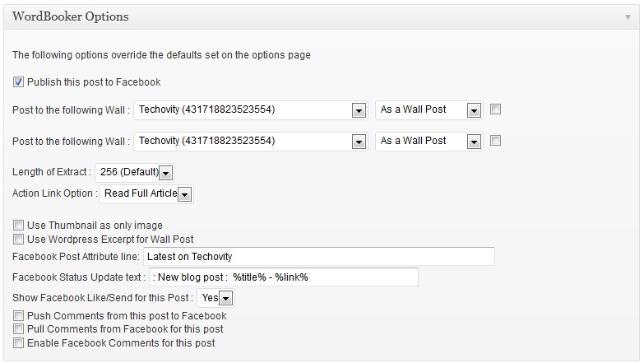Click the 'Publish this post to Facebook' label
Image resolution: width=644 pixels, height=363 pixels.
point(94,82)
